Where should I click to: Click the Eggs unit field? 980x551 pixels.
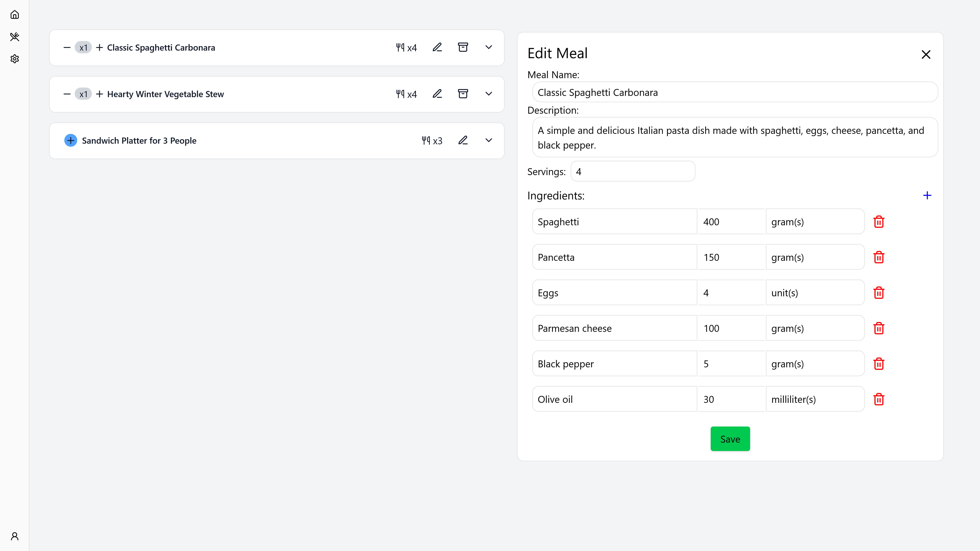pos(814,293)
